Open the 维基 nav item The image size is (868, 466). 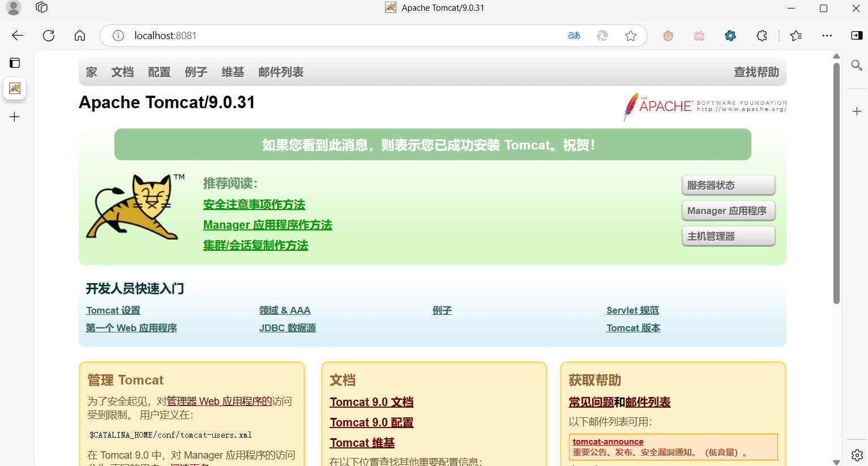coord(233,72)
